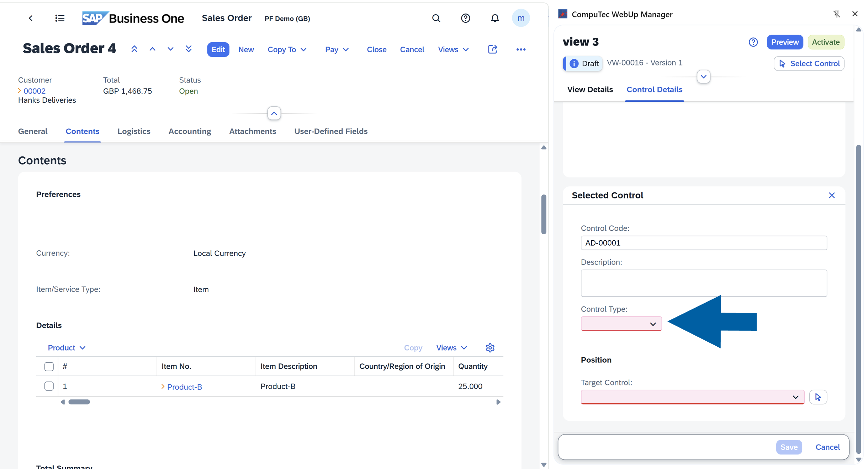
Task: Go to the previous sales order record
Action: [x=152, y=49]
